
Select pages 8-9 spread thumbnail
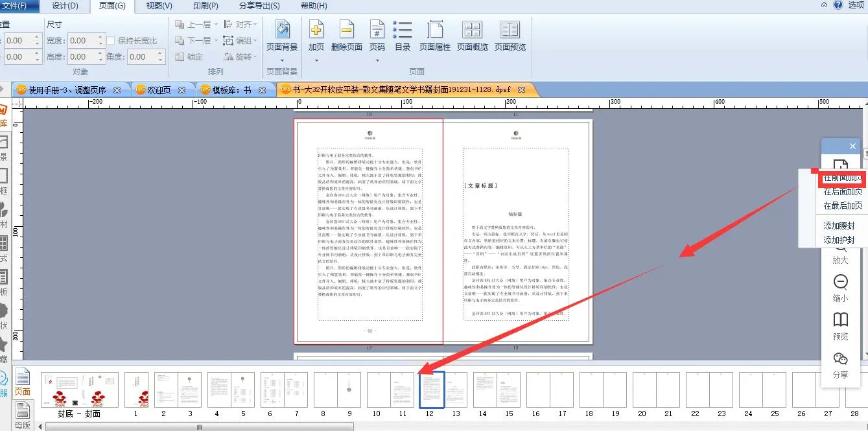(x=336, y=390)
